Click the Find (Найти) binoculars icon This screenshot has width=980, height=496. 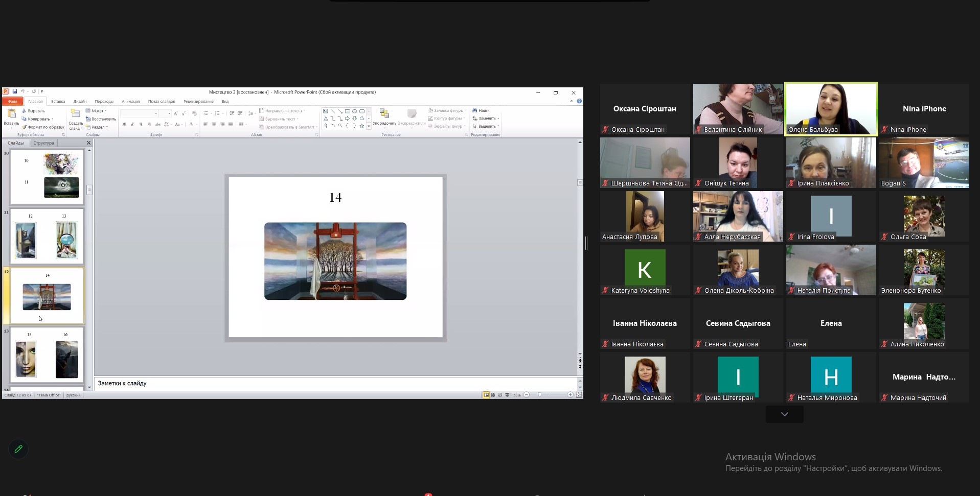[x=475, y=110]
